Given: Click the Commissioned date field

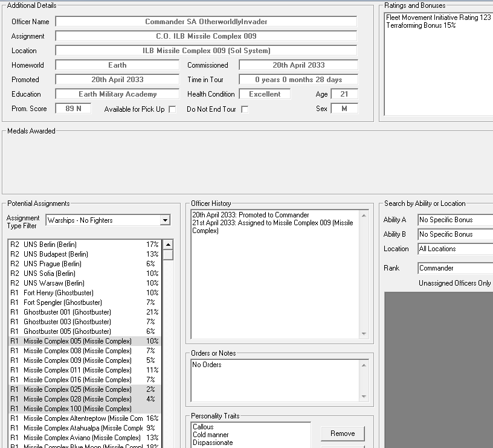Looking at the screenshot, I should coord(298,65).
